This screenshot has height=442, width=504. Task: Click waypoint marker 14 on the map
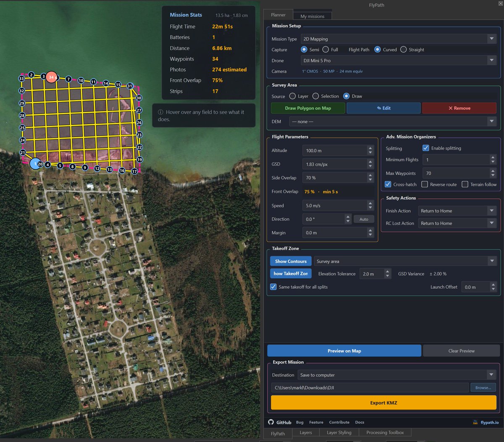pyautogui.click(x=106, y=84)
